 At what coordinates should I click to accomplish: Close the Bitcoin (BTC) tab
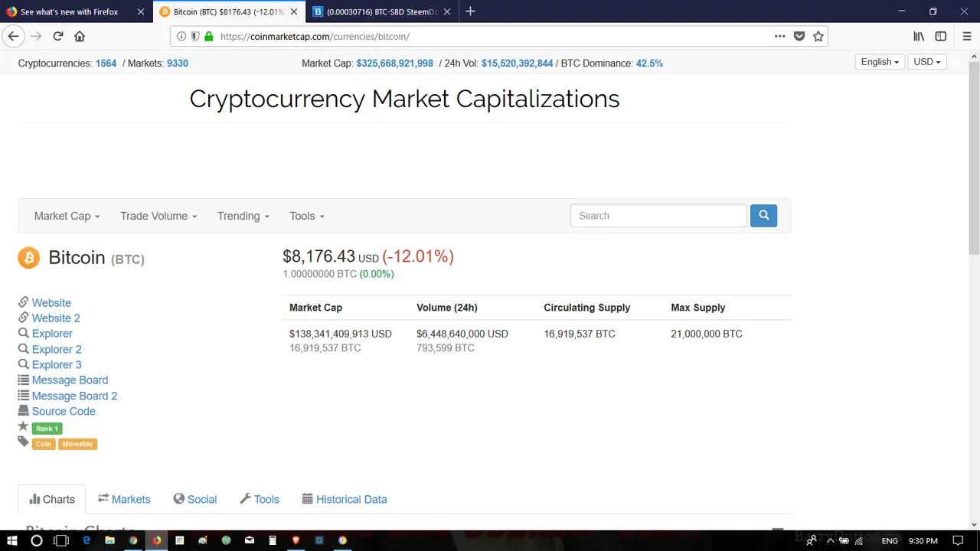tap(294, 11)
